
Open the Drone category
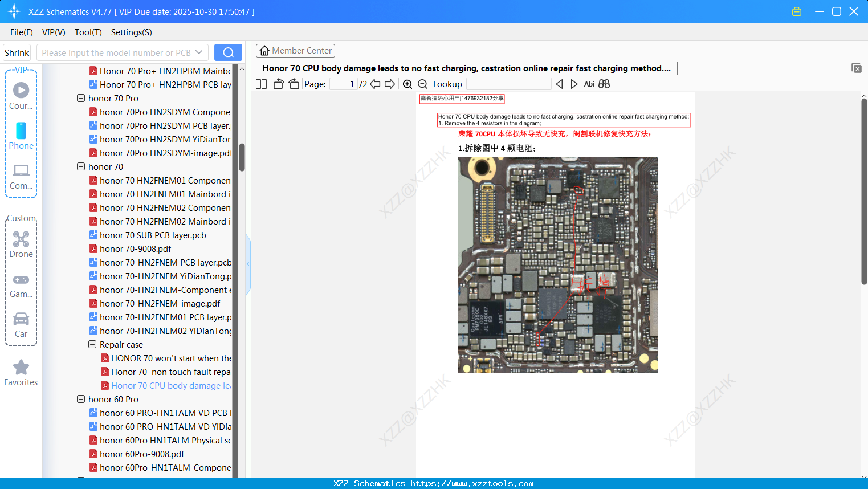[21, 244]
